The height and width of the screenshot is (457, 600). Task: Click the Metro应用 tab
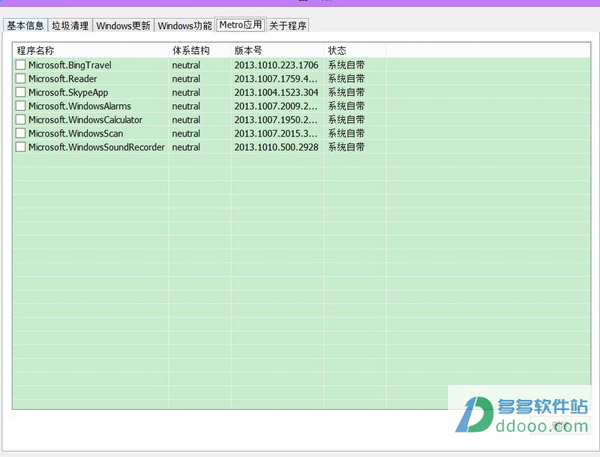[241, 25]
